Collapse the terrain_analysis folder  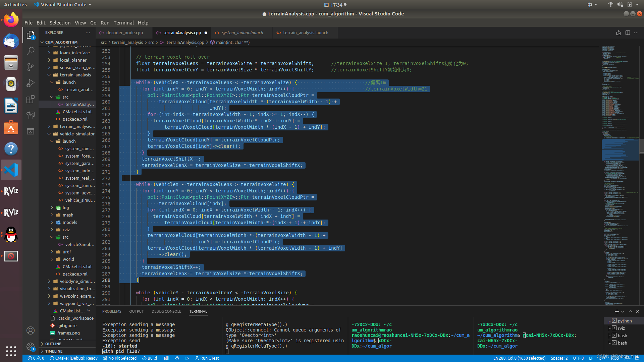pyautogui.click(x=67, y=75)
